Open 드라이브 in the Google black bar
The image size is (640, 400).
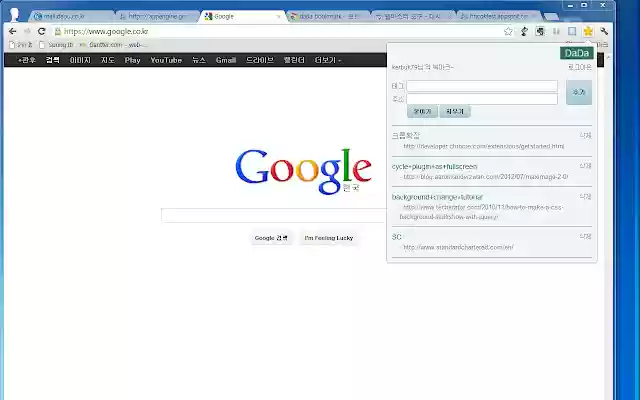(260, 60)
